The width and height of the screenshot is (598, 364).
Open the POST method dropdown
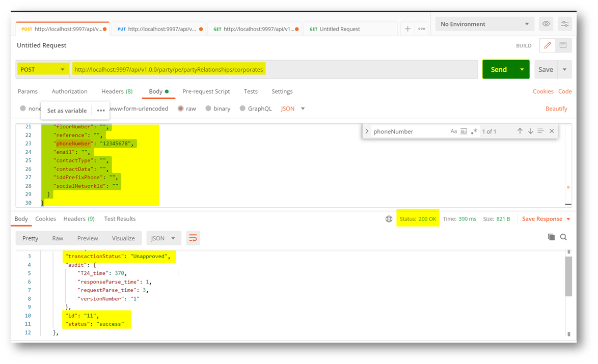43,70
